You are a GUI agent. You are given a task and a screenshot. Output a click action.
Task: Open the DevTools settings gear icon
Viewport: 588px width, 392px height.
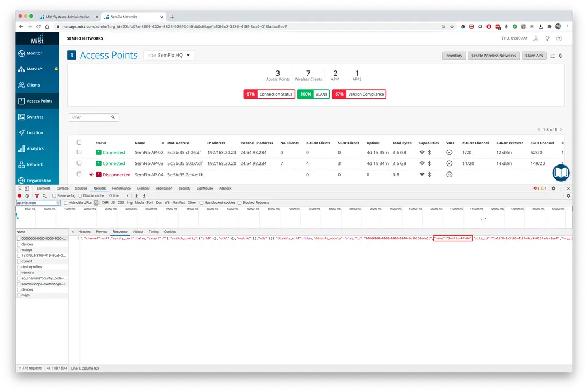tap(553, 189)
